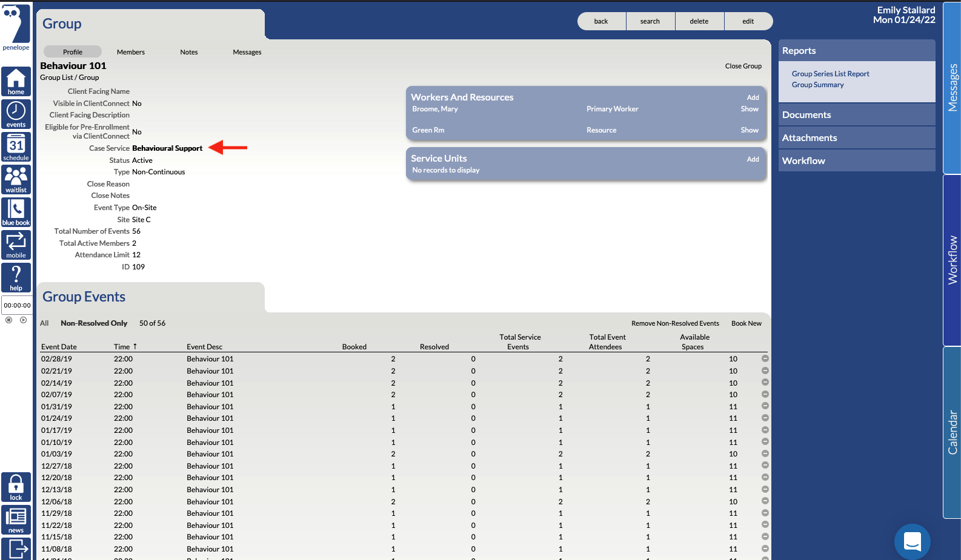
Task: Open the events clock icon
Action: pyautogui.click(x=16, y=114)
